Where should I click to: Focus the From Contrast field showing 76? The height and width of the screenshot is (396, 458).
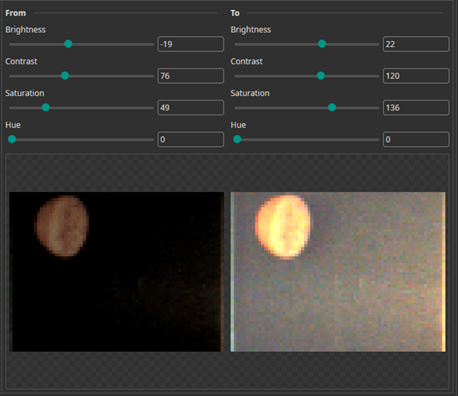click(191, 76)
